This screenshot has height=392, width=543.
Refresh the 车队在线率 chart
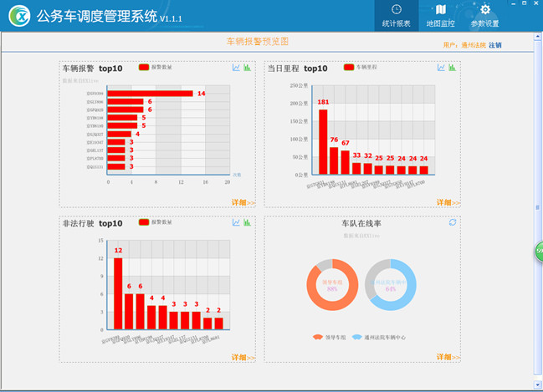(x=453, y=222)
